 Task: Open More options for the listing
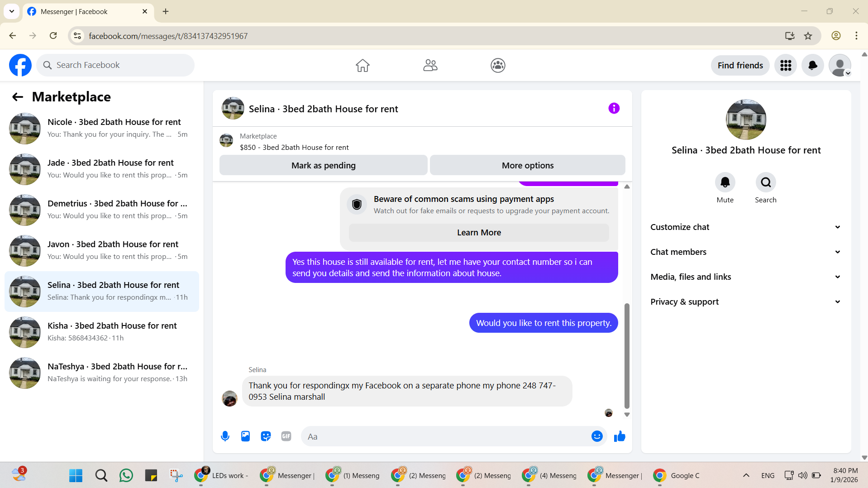click(527, 165)
